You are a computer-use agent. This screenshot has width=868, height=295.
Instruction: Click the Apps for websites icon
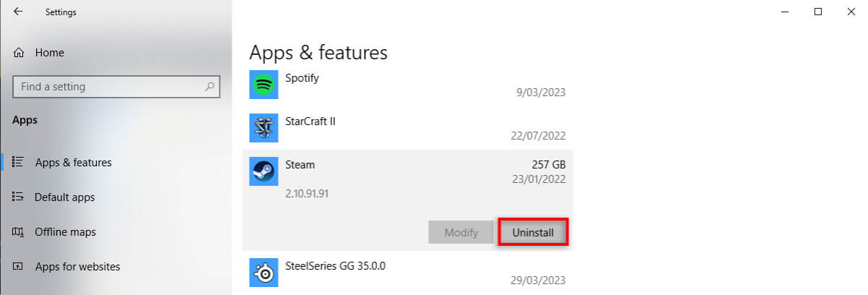click(20, 267)
